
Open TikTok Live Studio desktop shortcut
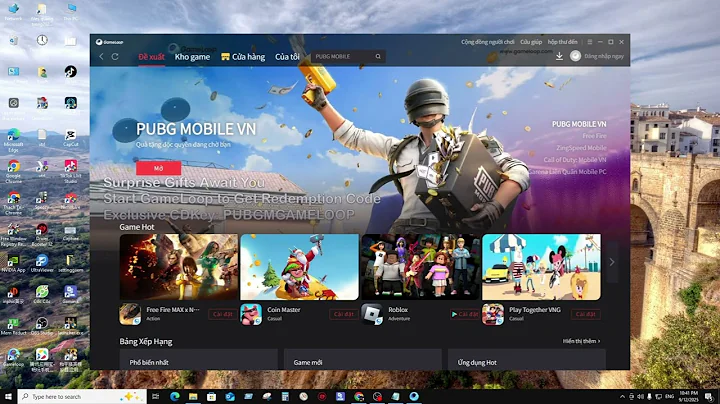coord(71,171)
